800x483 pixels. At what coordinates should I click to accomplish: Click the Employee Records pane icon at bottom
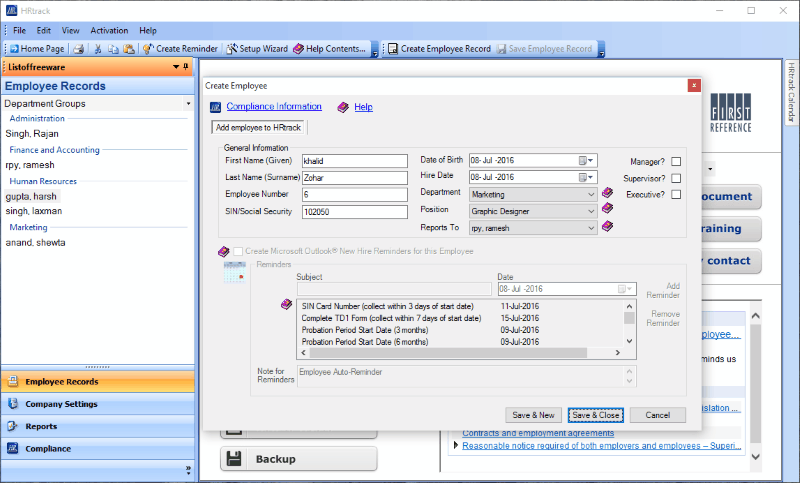[13, 381]
